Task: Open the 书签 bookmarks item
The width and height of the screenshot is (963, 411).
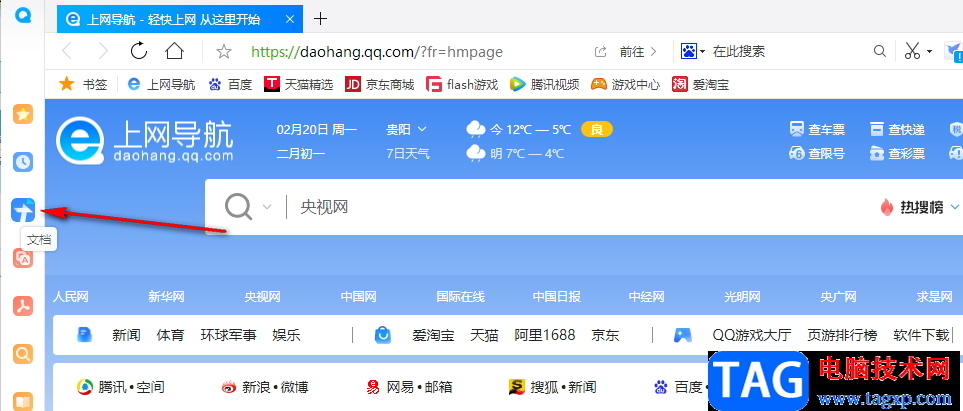Action: (82, 84)
